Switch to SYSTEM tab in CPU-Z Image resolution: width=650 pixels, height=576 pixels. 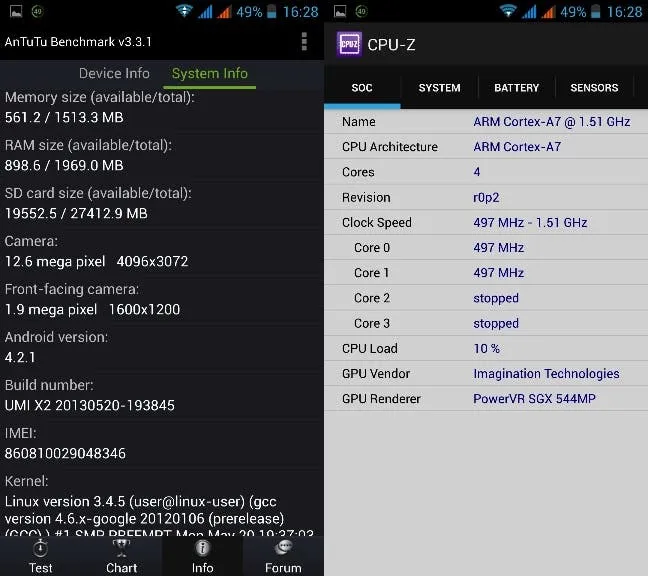pos(439,87)
